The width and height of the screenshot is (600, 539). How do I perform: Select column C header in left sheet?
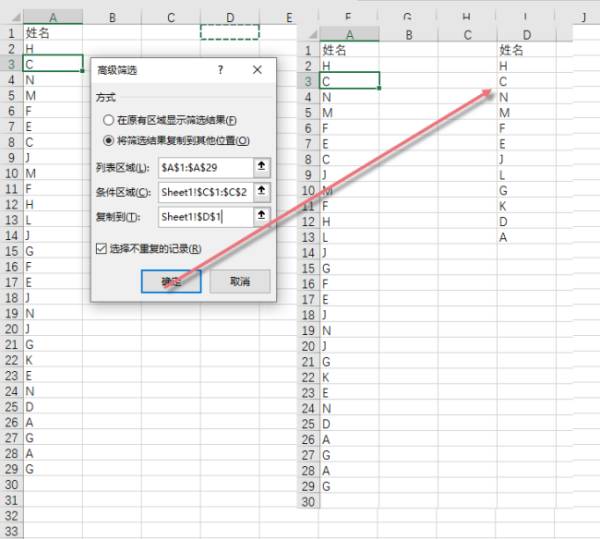[x=171, y=17]
